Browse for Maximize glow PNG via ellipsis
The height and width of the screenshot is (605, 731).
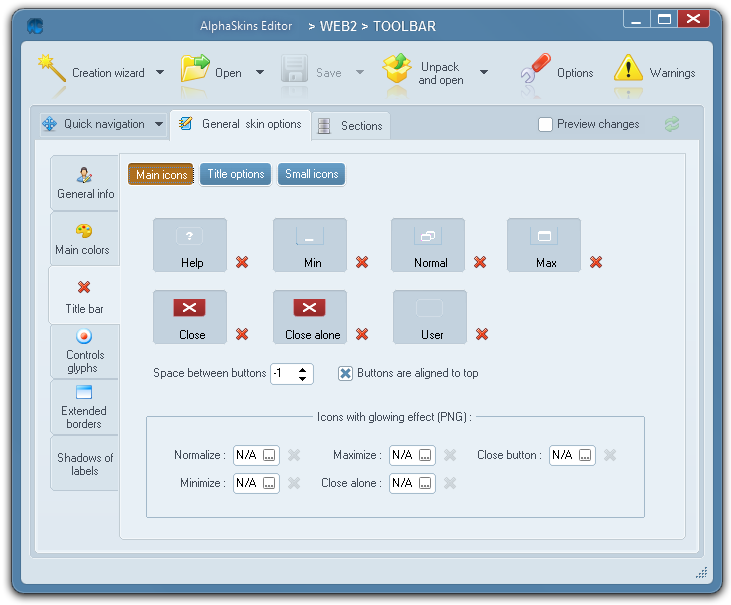click(x=425, y=455)
